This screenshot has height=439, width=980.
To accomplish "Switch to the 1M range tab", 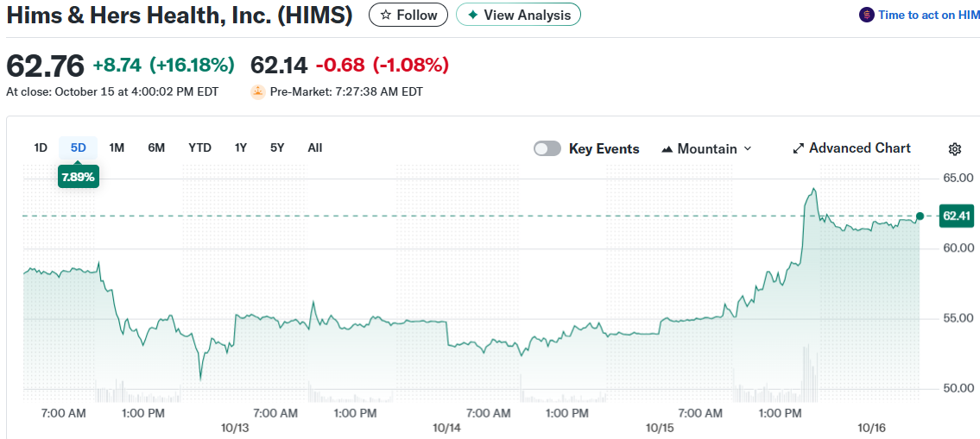I will [117, 147].
